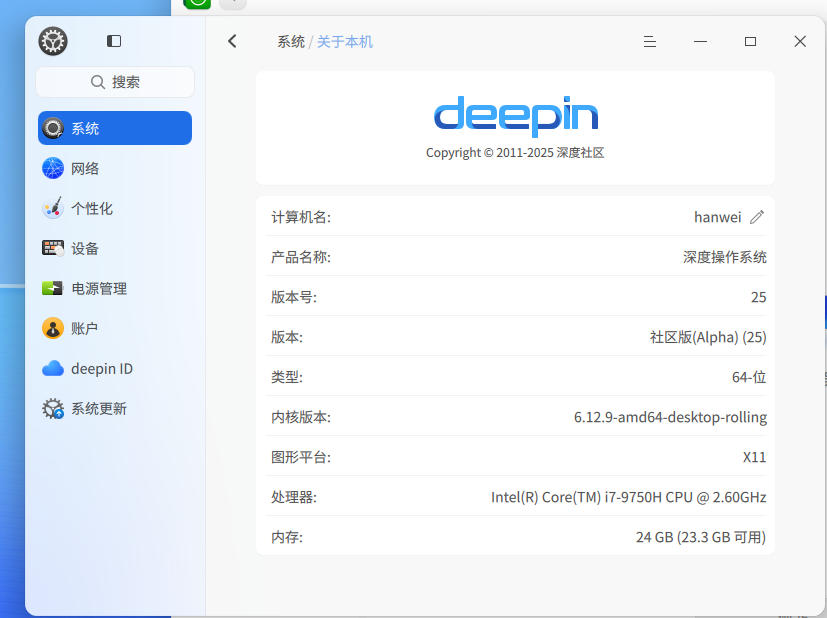827x618 pixels.
Task: Edit the computer name with the pencil icon
Action: coord(757,217)
